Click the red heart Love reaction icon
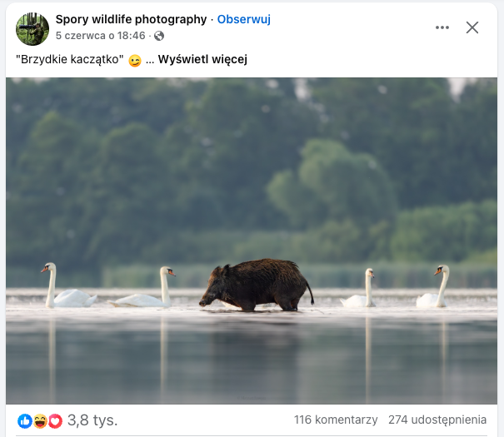The width and height of the screenshot is (504, 437). pyautogui.click(x=55, y=421)
